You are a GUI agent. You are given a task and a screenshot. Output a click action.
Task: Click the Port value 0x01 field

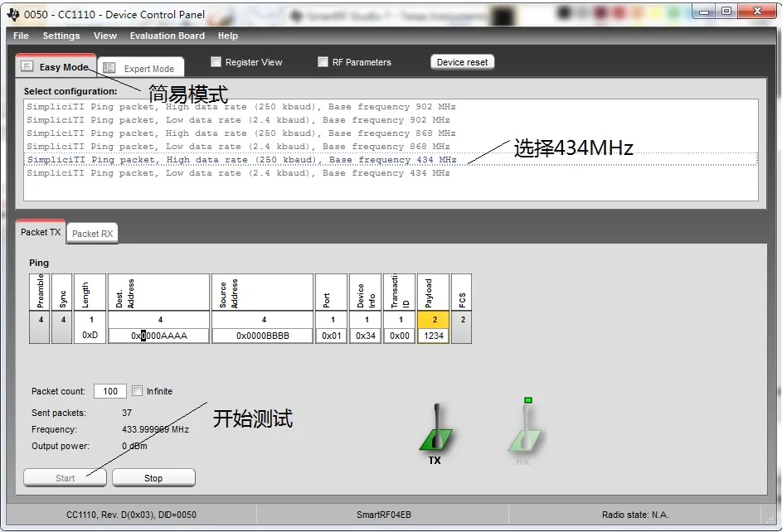(331, 336)
